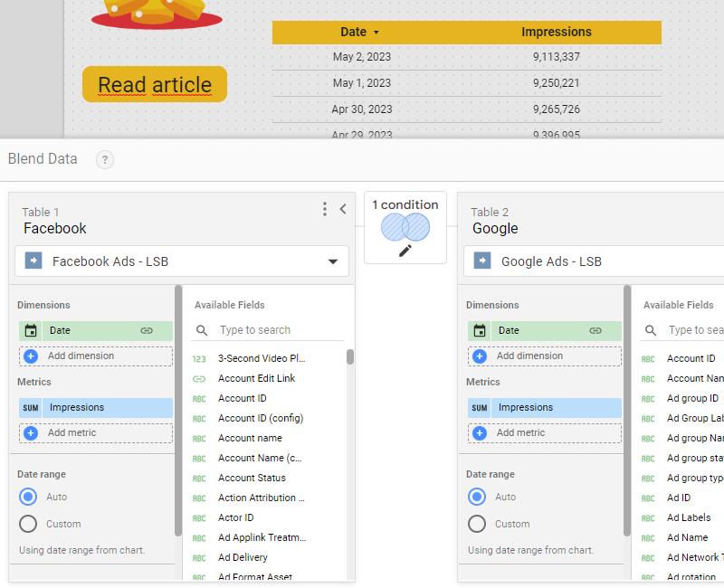Click ABC type icon beside Ad Labels
The image size is (724, 588).
point(648,518)
